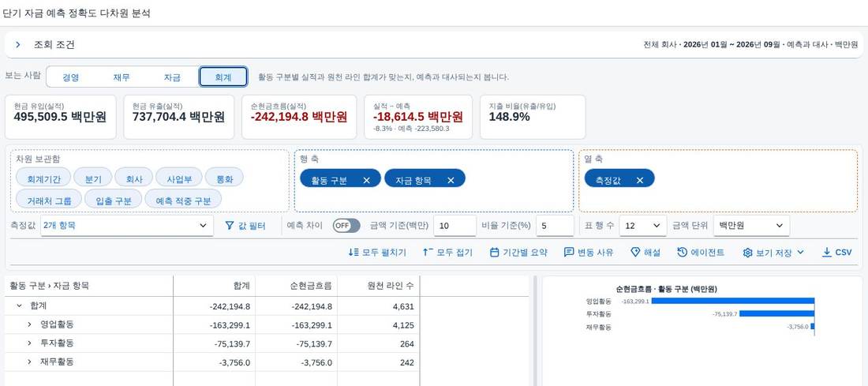
Task: Pick the 분기 dimension chip
Action: (x=93, y=178)
